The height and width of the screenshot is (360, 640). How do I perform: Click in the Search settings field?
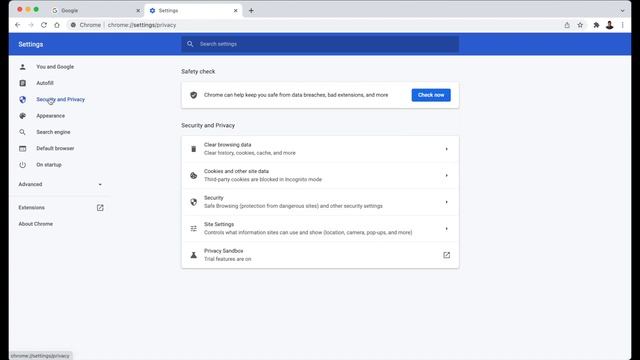pos(320,44)
